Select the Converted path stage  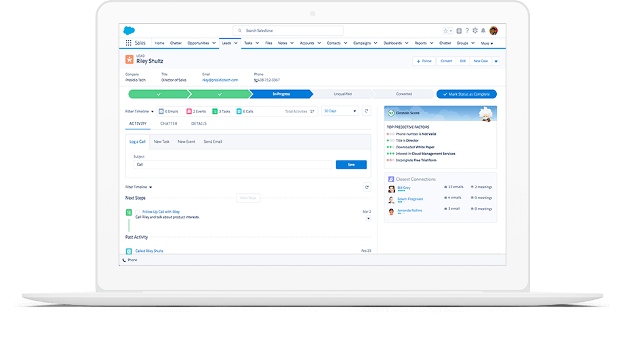tap(404, 94)
